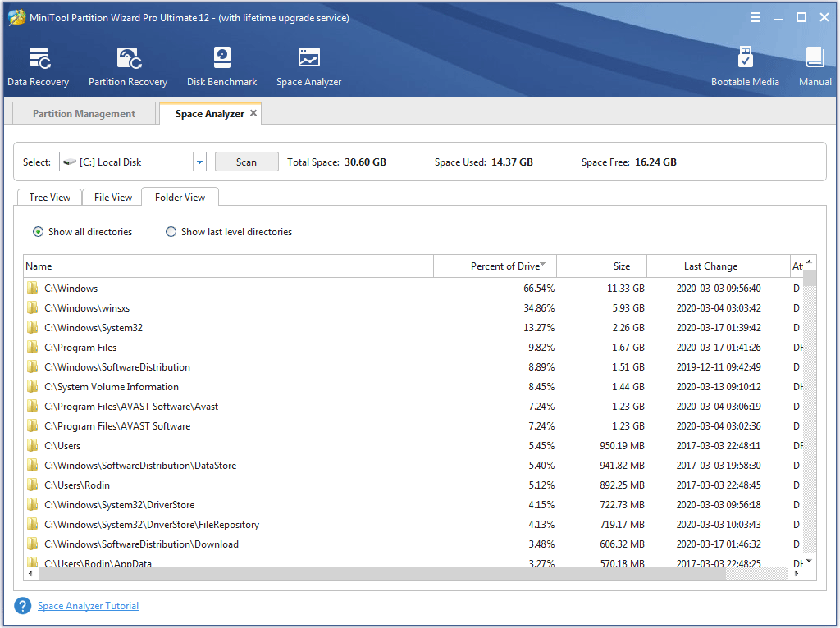This screenshot has height=628, width=840.
Task: Open the drive selection dropdown
Action: (199, 162)
